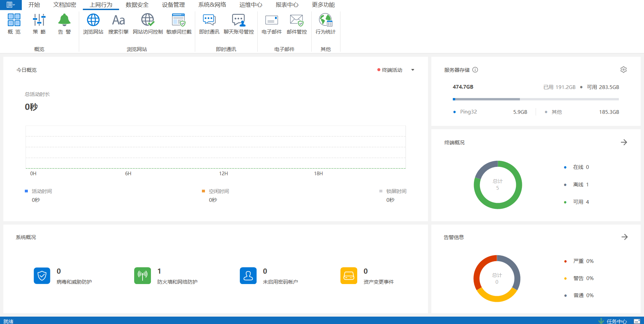Click the 敏感词拦截 icon
644x324 pixels.
[x=178, y=20]
